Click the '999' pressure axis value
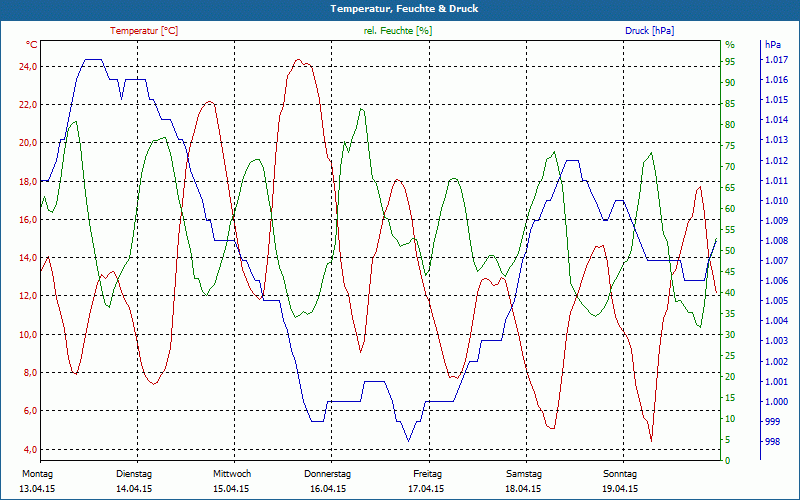 click(773, 421)
